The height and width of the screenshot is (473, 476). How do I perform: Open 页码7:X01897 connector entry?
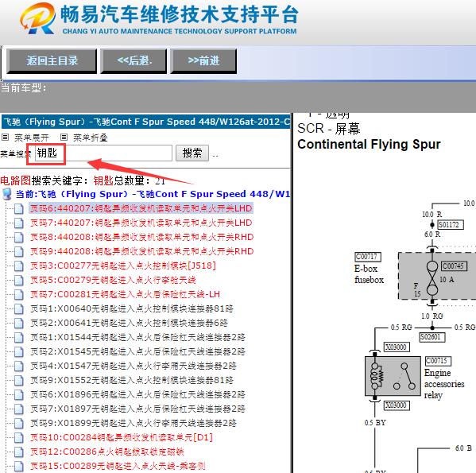(137, 409)
